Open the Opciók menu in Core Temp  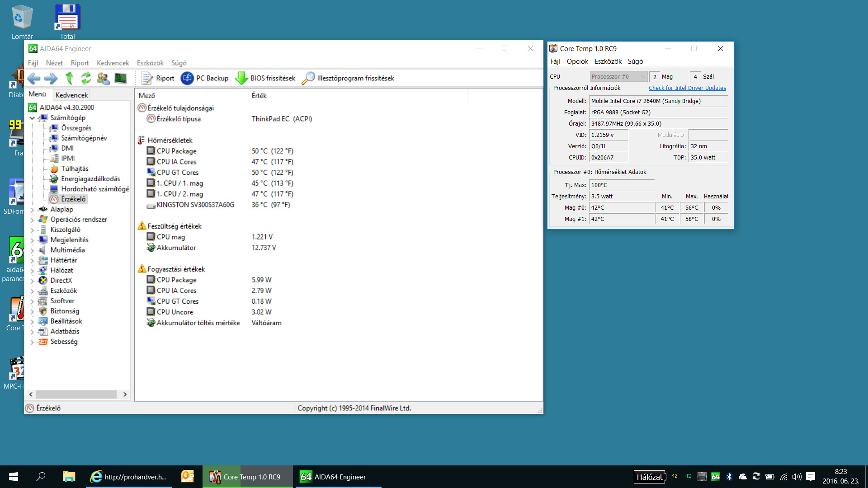(577, 61)
